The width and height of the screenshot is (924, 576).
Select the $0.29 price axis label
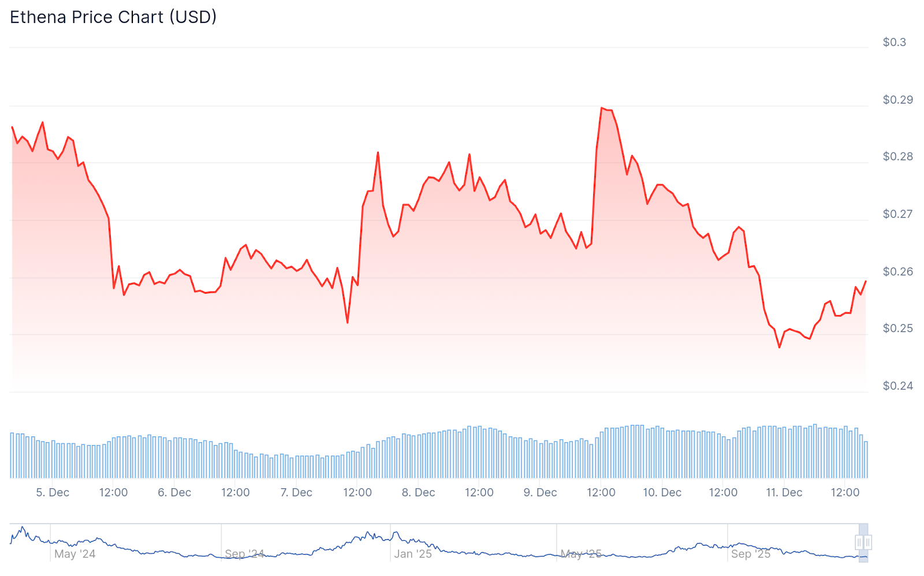coord(898,100)
